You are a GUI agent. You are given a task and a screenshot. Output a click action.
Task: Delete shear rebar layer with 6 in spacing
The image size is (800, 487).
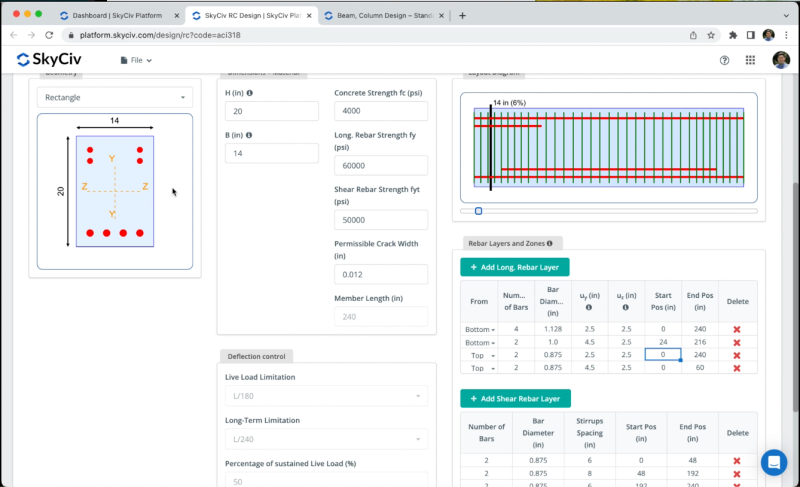[x=736, y=461]
